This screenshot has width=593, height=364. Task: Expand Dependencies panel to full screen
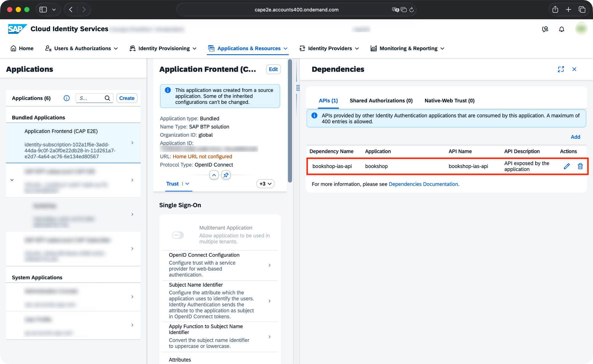(x=561, y=69)
